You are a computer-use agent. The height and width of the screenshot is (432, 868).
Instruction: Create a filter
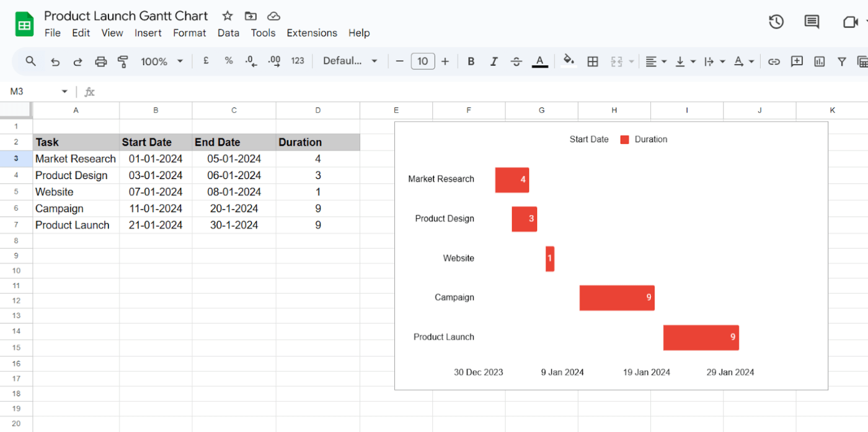coord(842,61)
